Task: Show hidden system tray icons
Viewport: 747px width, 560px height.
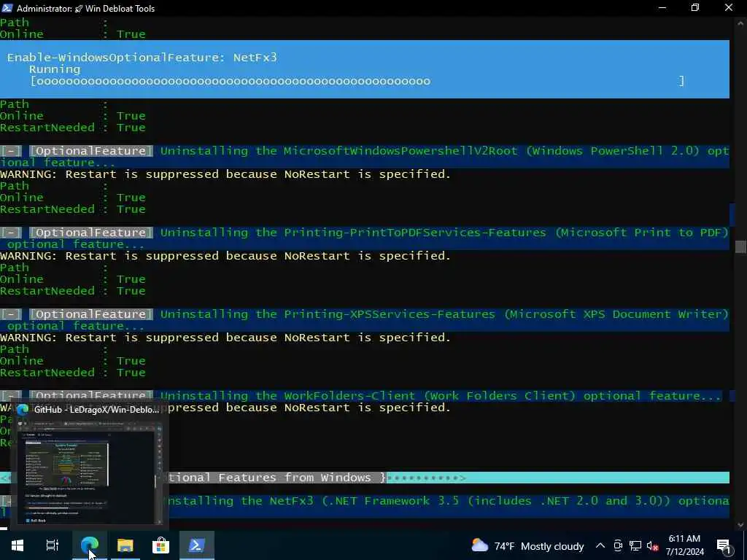Action: coord(600,545)
